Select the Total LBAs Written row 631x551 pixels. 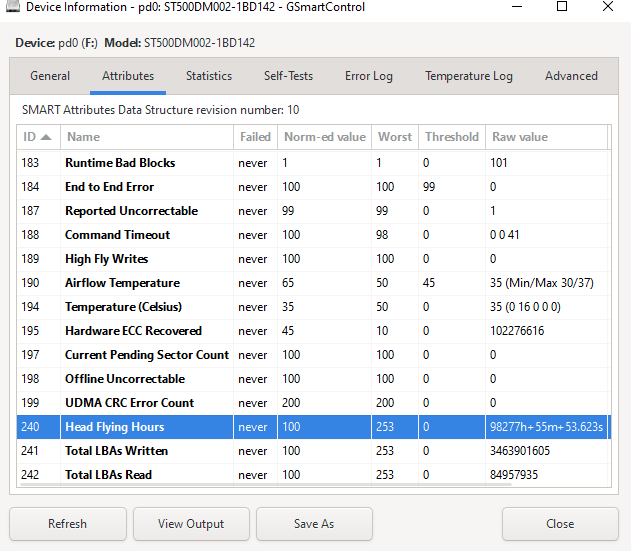pos(116,451)
